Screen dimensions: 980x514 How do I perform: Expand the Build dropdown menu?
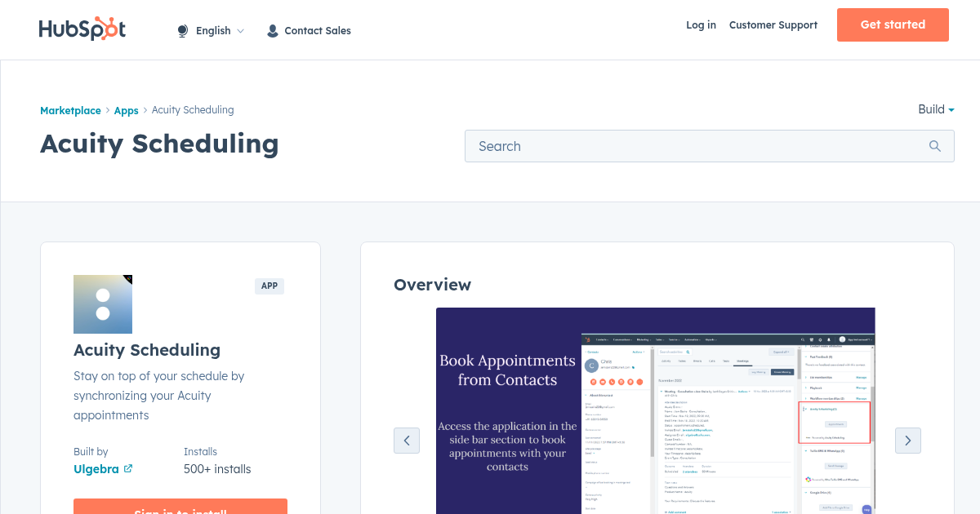click(936, 109)
